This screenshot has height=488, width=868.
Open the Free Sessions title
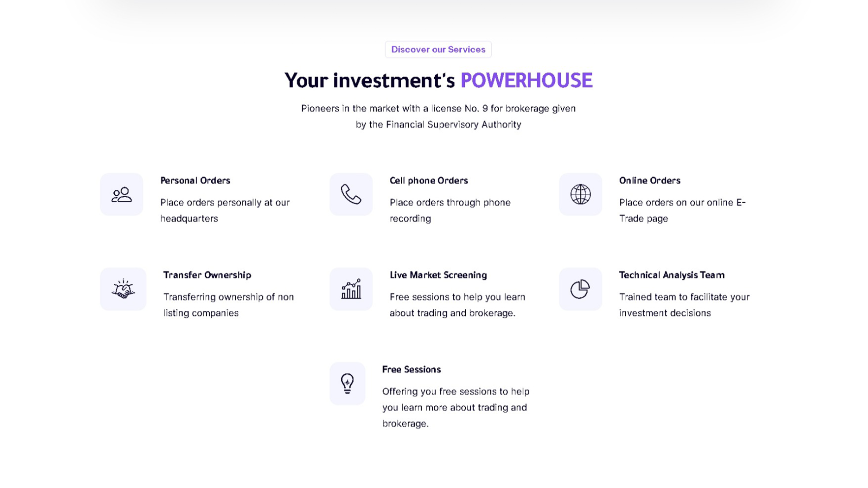tap(412, 369)
